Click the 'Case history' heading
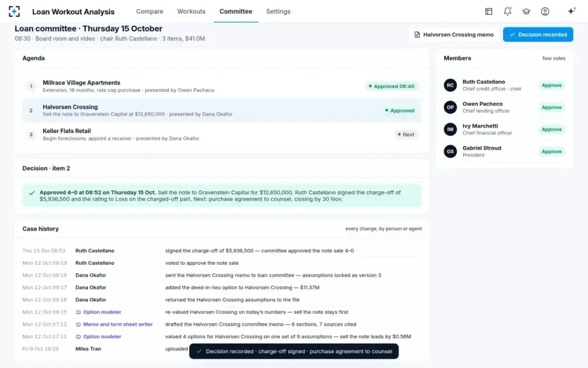 pyautogui.click(x=41, y=229)
